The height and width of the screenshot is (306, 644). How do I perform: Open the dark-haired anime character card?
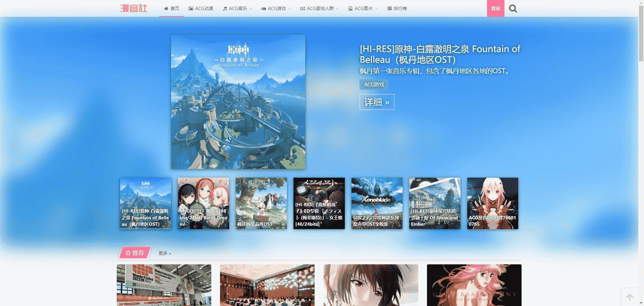tap(371, 285)
